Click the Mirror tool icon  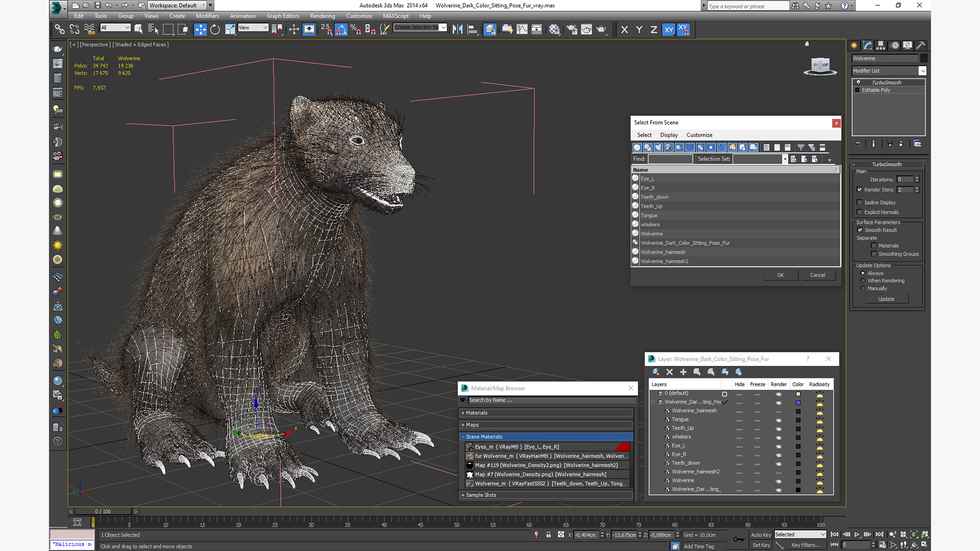click(x=457, y=30)
